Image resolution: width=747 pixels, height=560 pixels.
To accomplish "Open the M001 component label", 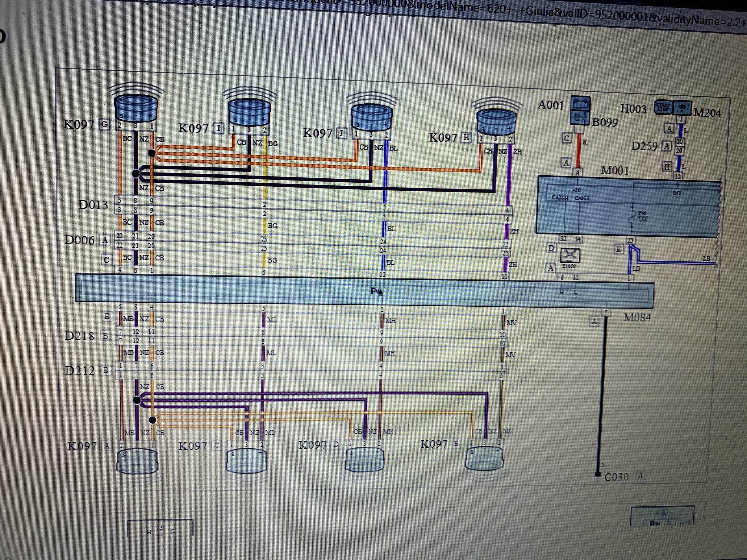I will click(615, 170).
